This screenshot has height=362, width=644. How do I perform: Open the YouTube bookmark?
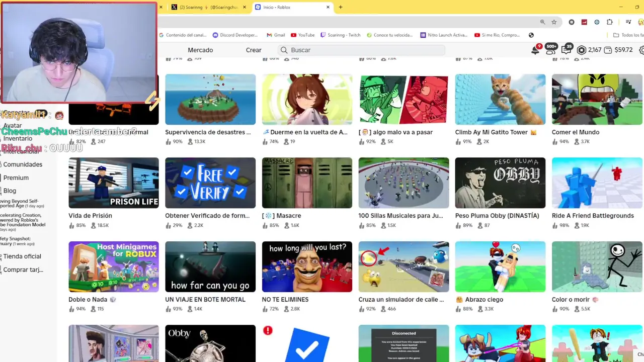click(302, 35)
